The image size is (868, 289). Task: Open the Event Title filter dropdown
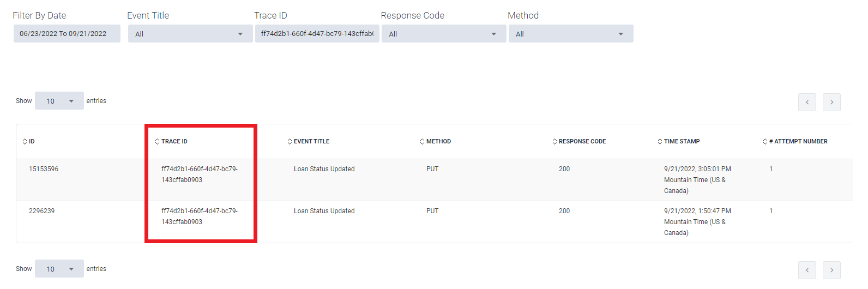click(190, 34)
